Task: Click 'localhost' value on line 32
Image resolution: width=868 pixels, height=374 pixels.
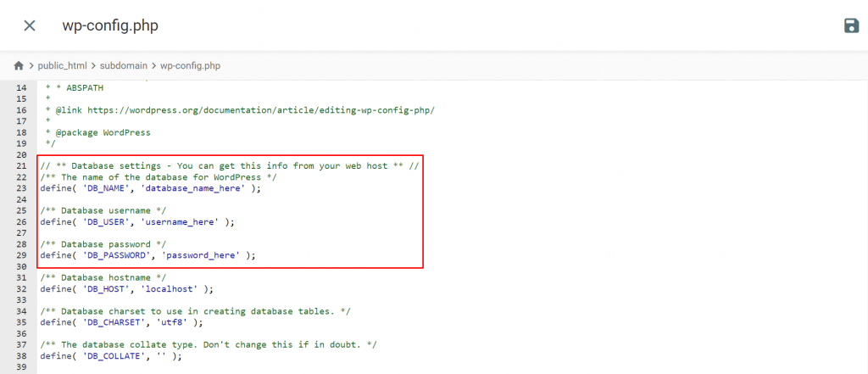Action: coord(171,288)
